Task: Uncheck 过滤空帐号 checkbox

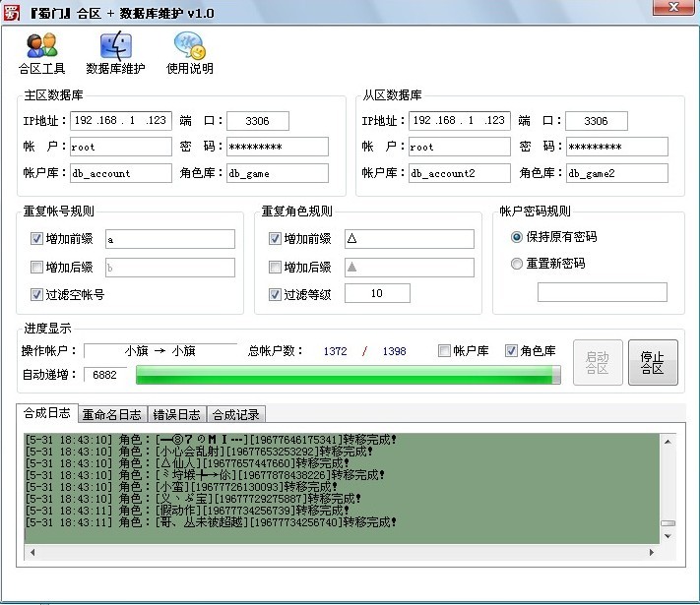Action: coord(37,294)
